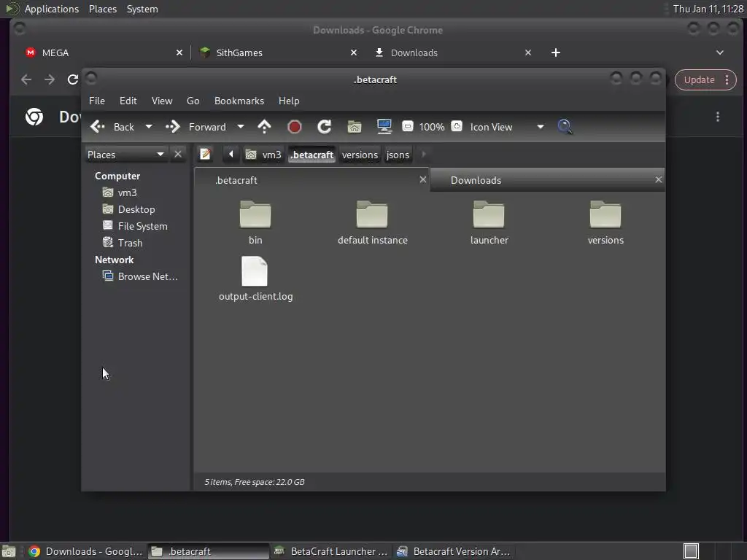
Task: Go back with the Back toolbar button
Action: click(x=112, y=127)
